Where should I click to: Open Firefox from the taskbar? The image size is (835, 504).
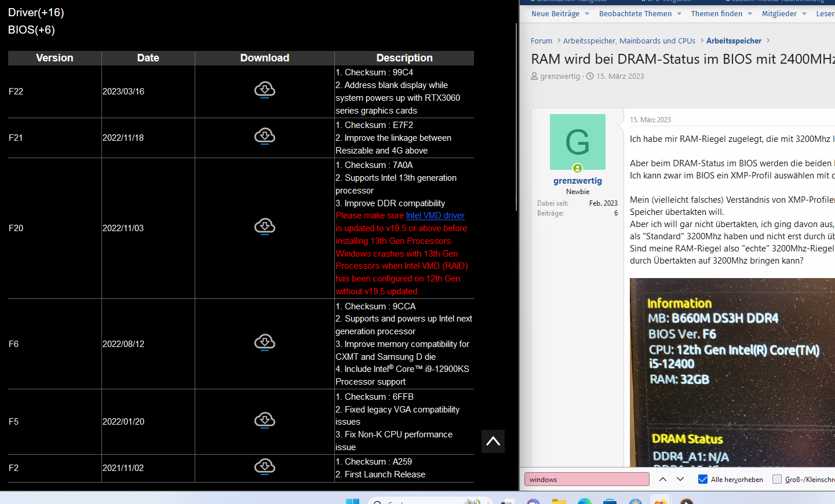pyautogui.click(x=661, y=501)
